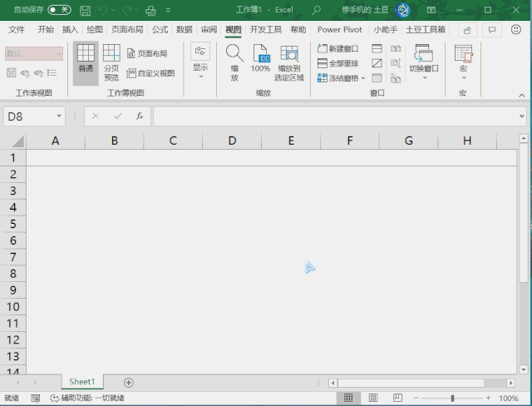Screen dimensions: 532x406
Task: Click Page Layout (页面布局) view button
Action: (147, 53)
